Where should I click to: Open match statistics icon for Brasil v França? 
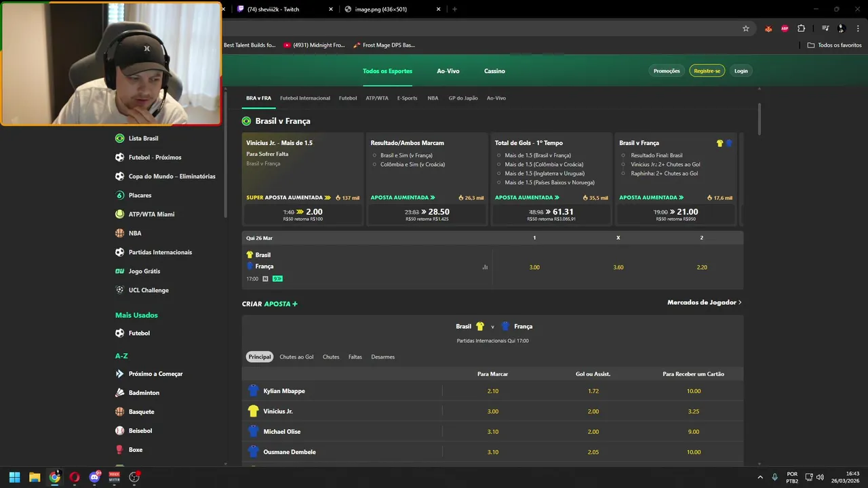coord(485,267)
